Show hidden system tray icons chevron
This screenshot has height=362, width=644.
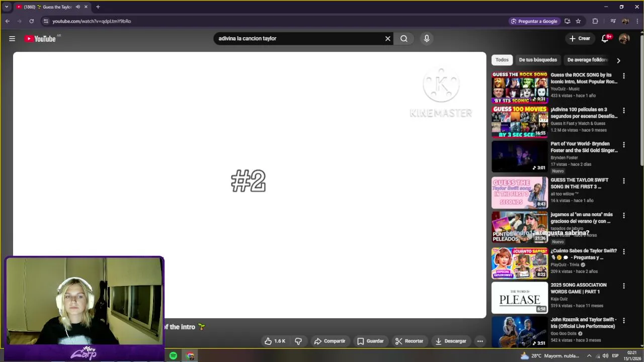tap(589, 356)
